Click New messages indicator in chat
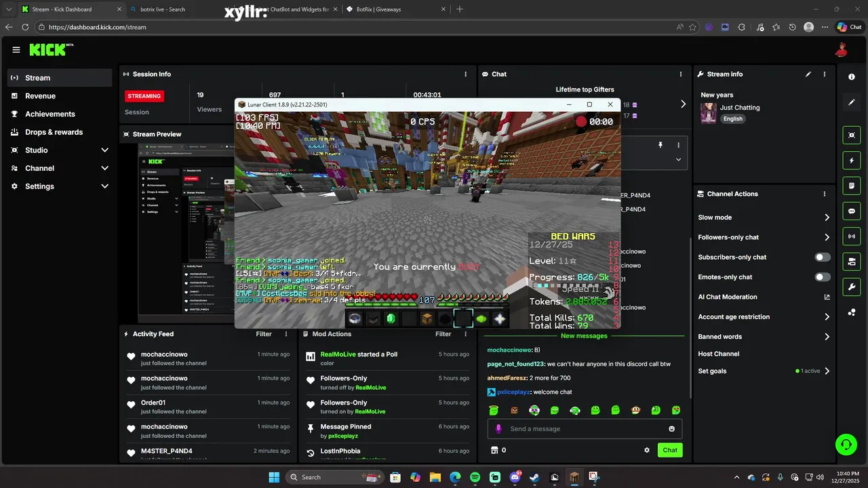 [x=584, y=336]
